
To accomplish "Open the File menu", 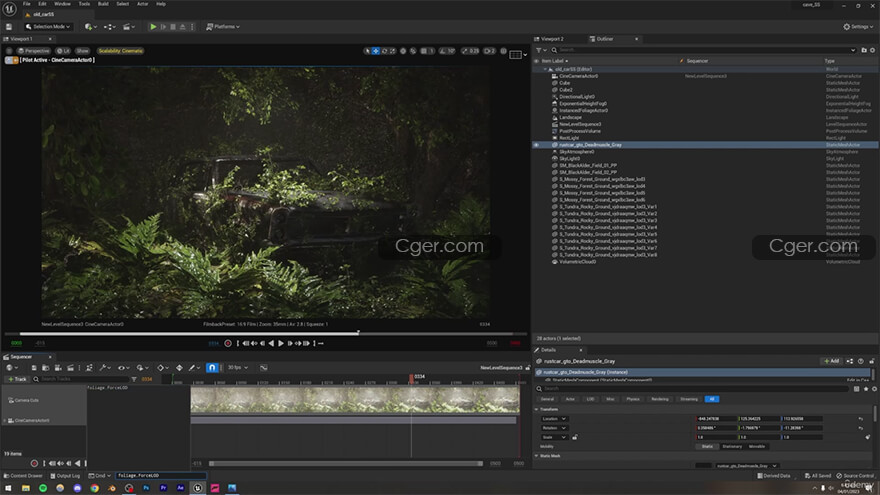I will 26,4.
